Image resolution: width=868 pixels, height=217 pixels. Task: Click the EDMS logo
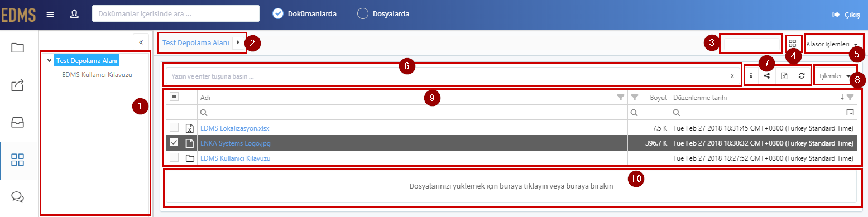(x=18, y=15)
